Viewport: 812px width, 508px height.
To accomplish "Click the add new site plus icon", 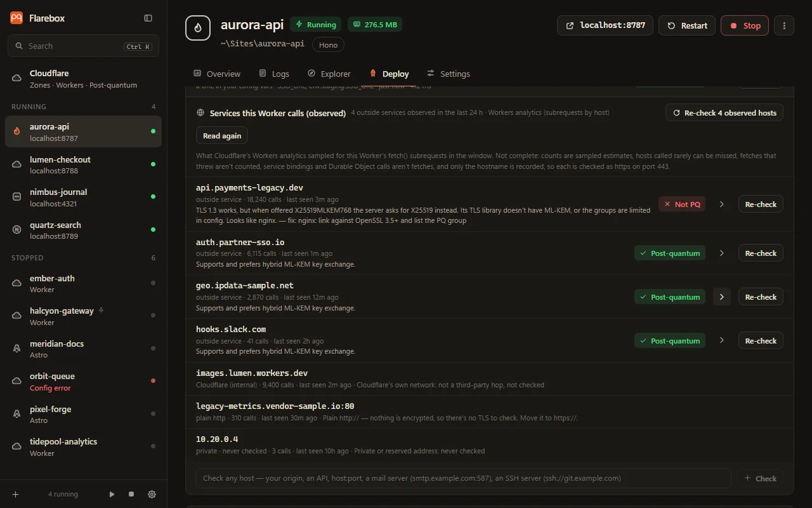I will click(x=16, y=494).
